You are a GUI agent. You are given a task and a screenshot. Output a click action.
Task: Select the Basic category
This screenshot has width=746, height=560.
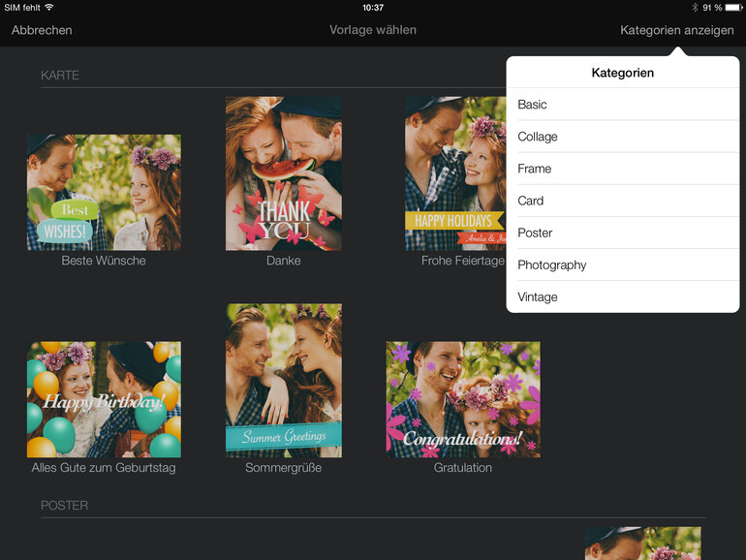pos(623,105)
